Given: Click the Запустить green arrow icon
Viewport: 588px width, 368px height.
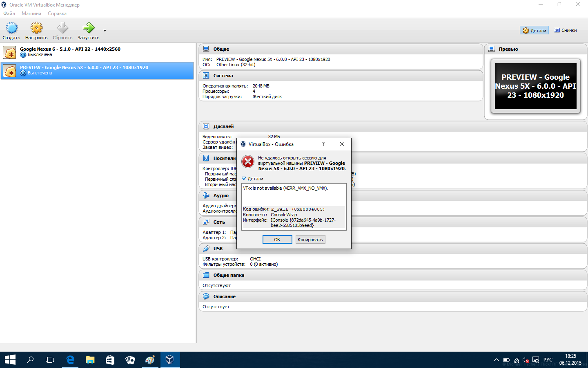Looking at the screenshot, I should pyautogui.click(x=89, y=28).
